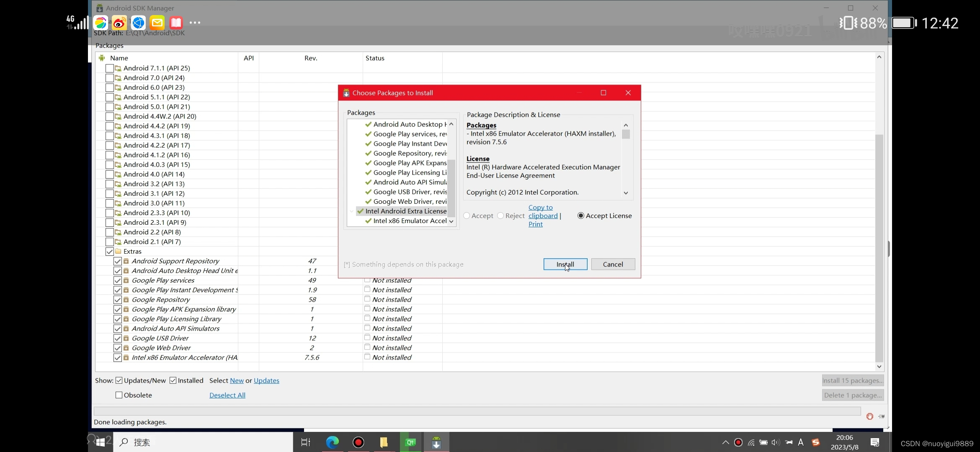Uncheck Android Support Repository checkbox
The width and height of the screenshot is (980, 452).
click(118, 261)
